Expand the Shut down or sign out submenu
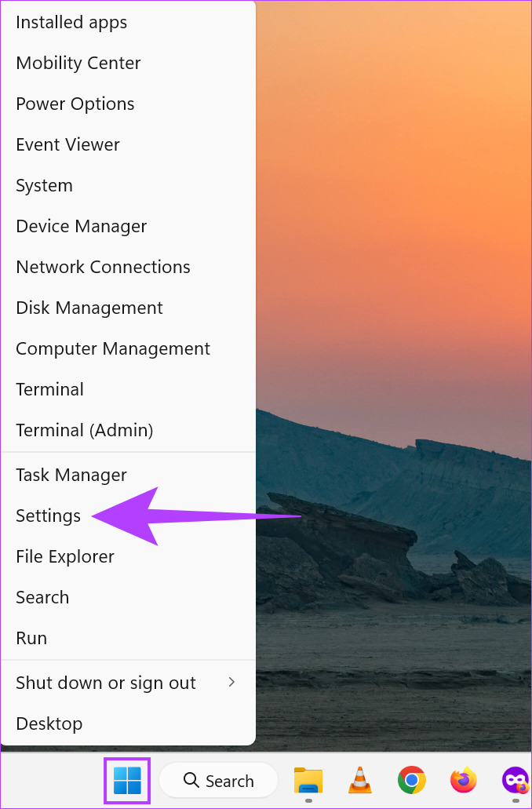The height and width of the screenshot is (809, 532). click(x=128, y=683)
